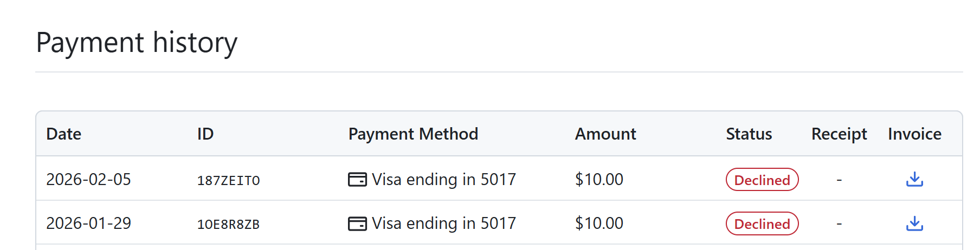Click Declined badge for 2026-01-29 payment

[762, 223]
